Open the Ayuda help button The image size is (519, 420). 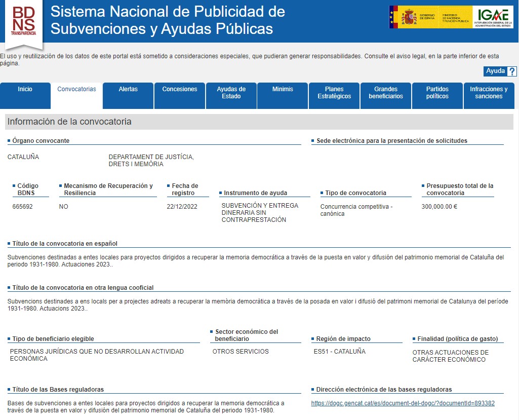495,71
